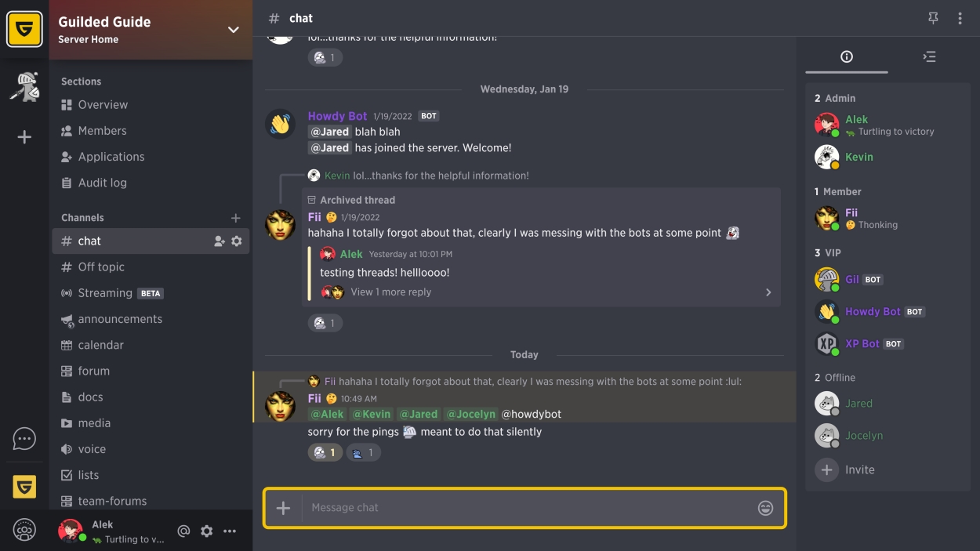Open the archived thread via its right chevron

point(768,292)
